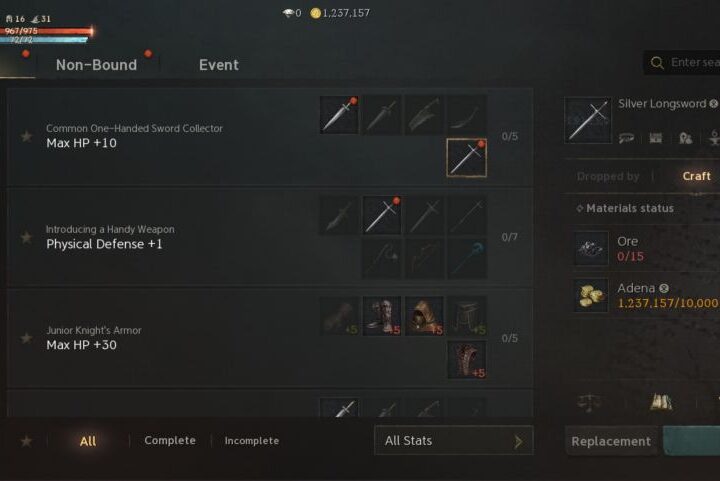720x481 pixels.
Task: Open the book icon below materials
Action: pos(661,402)
